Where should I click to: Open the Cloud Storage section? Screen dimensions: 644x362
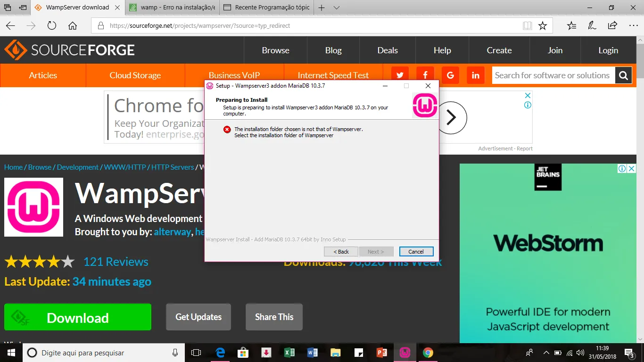tap(135, 75)
